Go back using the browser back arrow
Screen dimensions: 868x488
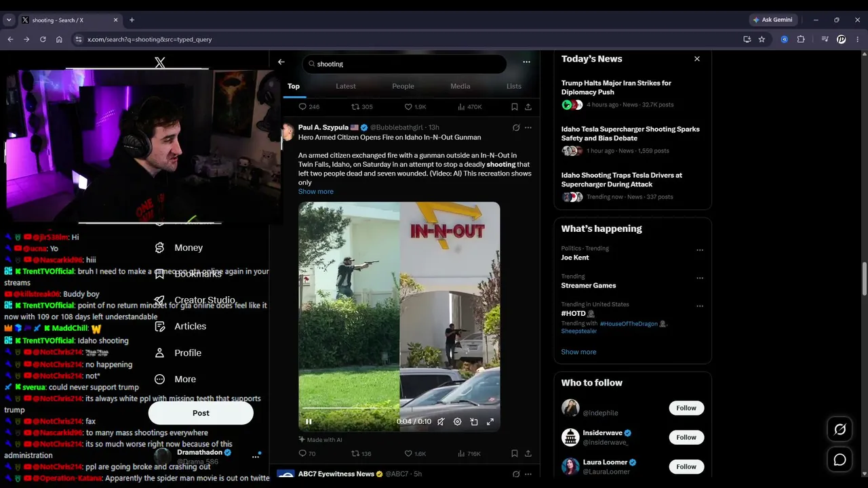(10, 39)
